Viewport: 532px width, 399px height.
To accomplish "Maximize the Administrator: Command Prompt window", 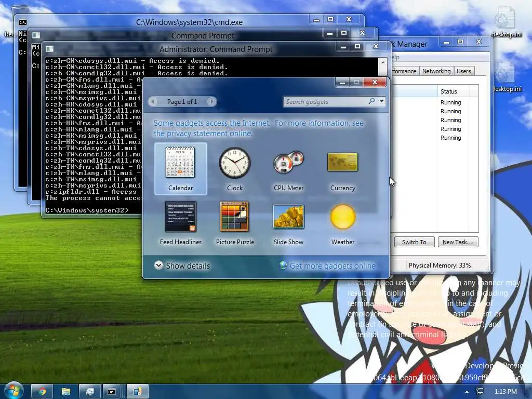I will (357, 46).
